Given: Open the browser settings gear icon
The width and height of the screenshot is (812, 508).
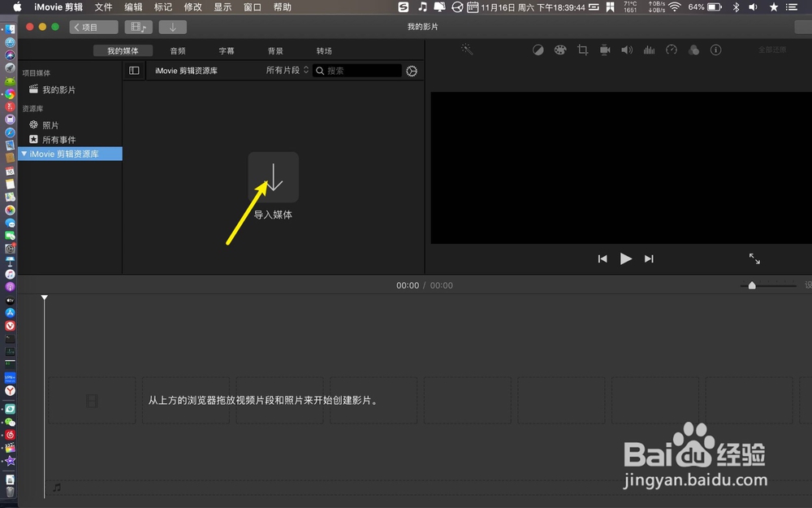Looking at the screenshot, I should coord(412,71).
